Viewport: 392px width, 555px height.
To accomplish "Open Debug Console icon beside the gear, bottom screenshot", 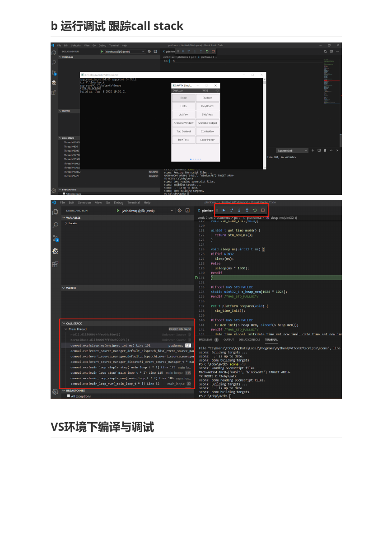I will click(x=187, y=211).
